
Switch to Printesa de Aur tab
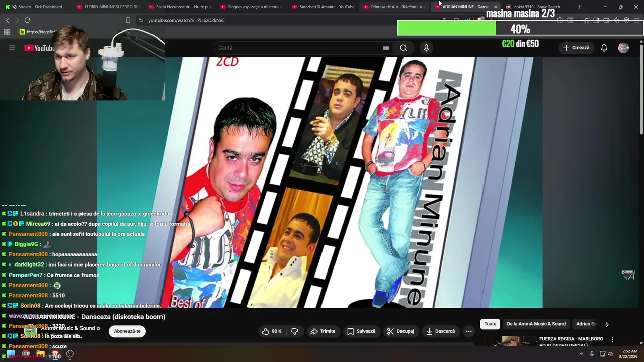click(394, 7)
